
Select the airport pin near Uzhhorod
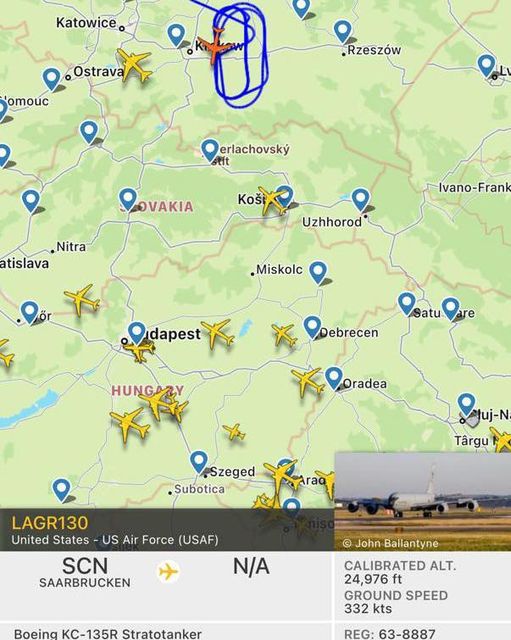coord(361,200)
